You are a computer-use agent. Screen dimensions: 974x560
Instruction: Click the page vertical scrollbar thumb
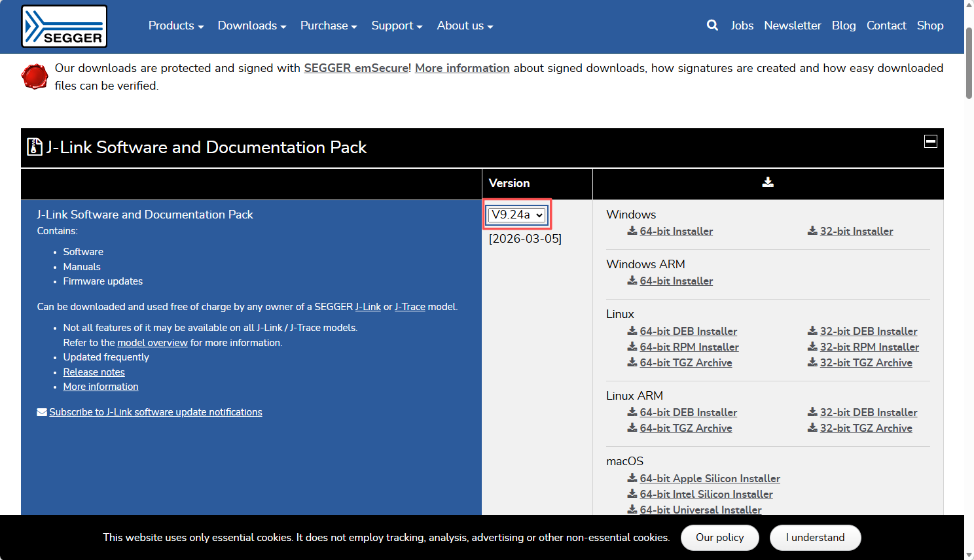coord(969,63)
